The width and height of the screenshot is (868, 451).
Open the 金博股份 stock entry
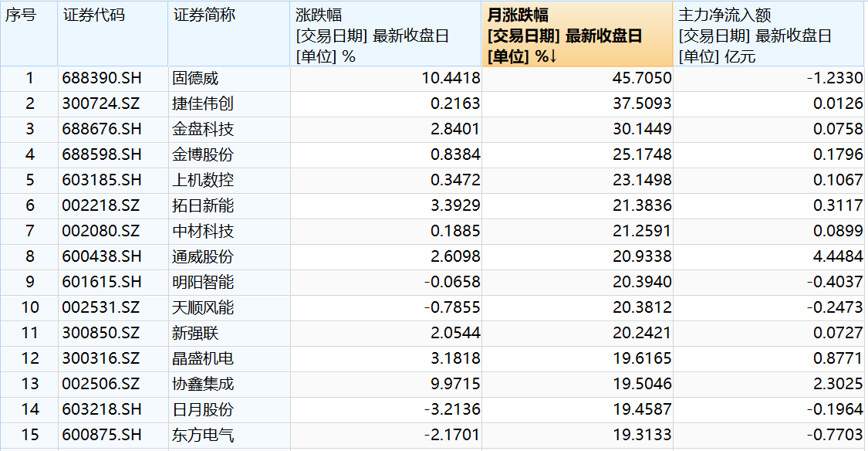203,154
